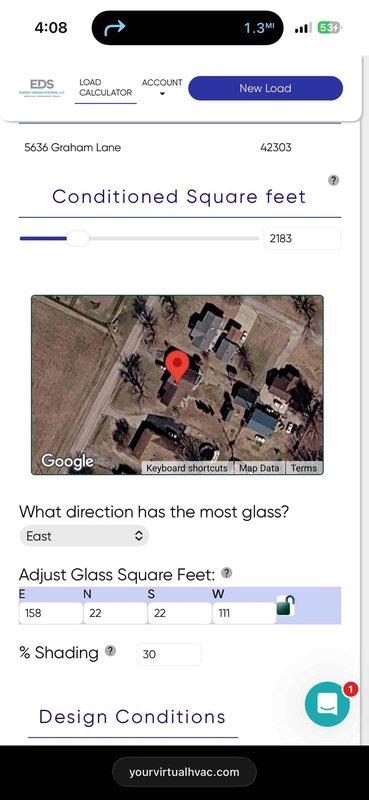The width and height of the screenshot is (369, 800).
Task: Open the map Terms link
Action: 304,468
